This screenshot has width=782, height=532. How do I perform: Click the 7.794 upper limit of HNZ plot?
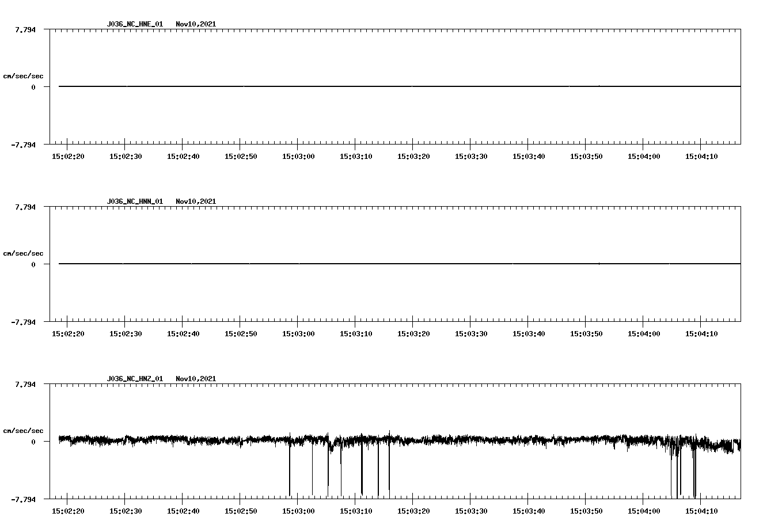[25, 384]
